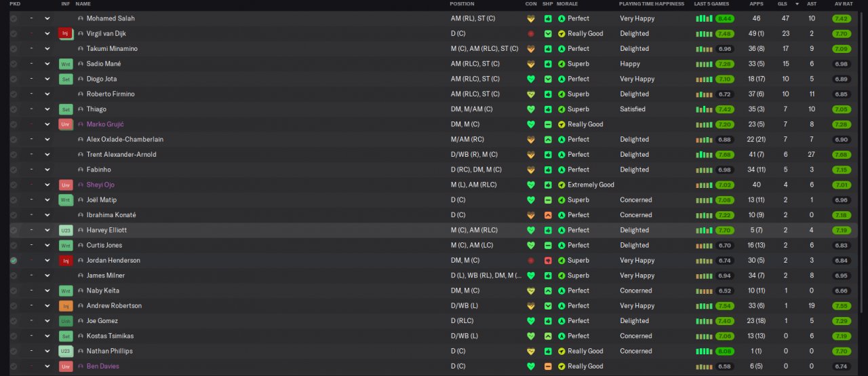Click the Unh badge next to Joe Gomez
This screenshot has height=376, width=868.
pyautogui.click(x=66, y=320)
